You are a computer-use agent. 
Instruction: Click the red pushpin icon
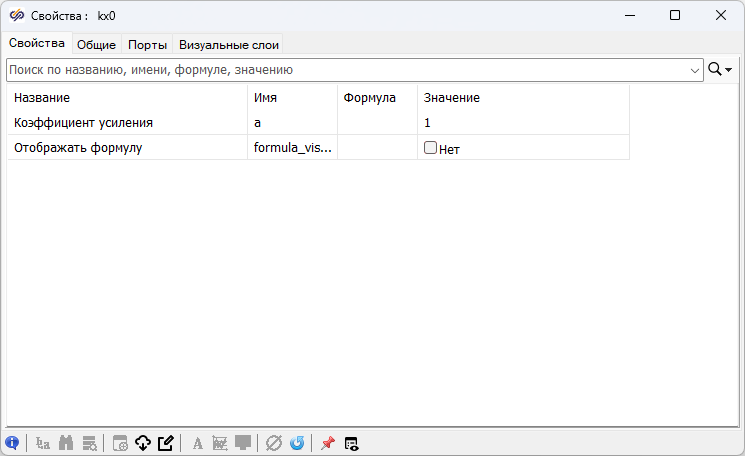(327, 443)
